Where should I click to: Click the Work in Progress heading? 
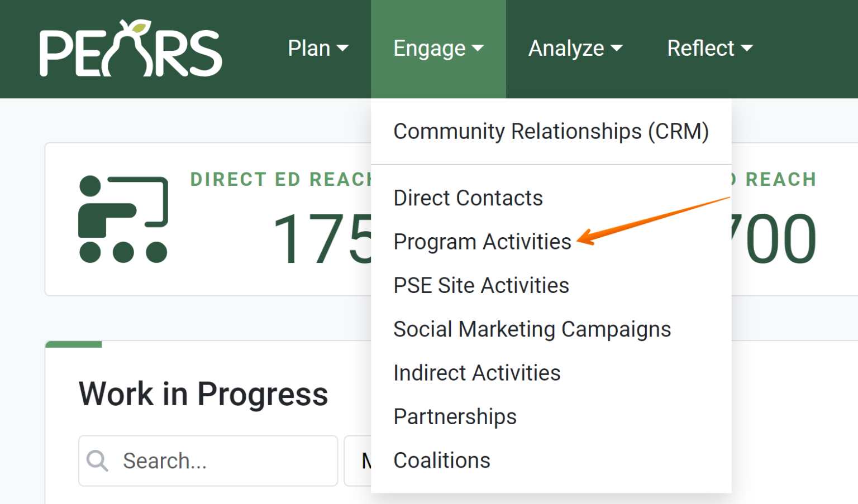(203, 394)
